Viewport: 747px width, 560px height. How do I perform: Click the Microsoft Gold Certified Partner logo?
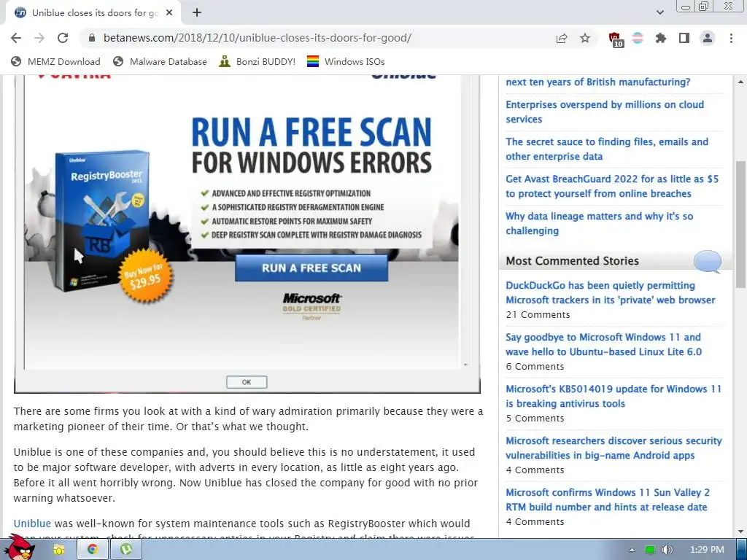[311, 306]
